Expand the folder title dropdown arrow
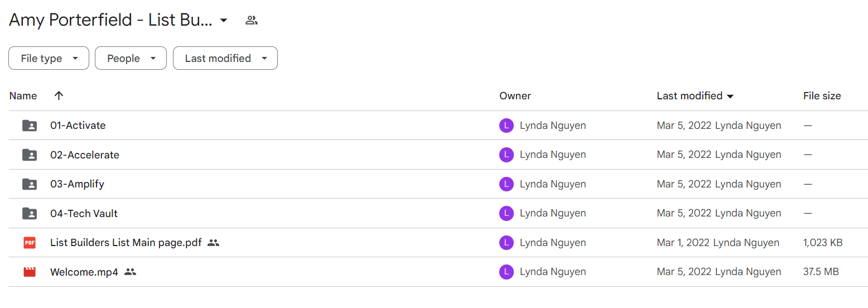 point(224,21)
